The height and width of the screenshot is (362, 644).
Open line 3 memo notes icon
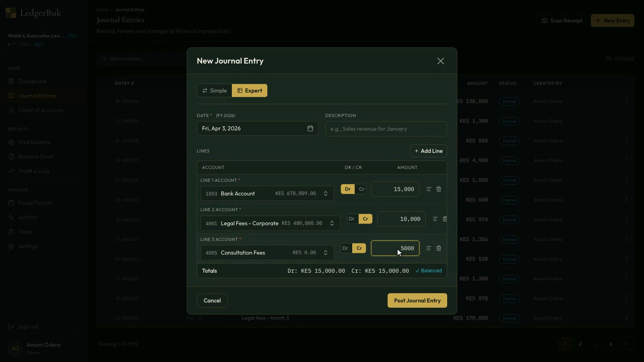pyautogui.click(x=429, y=248)
